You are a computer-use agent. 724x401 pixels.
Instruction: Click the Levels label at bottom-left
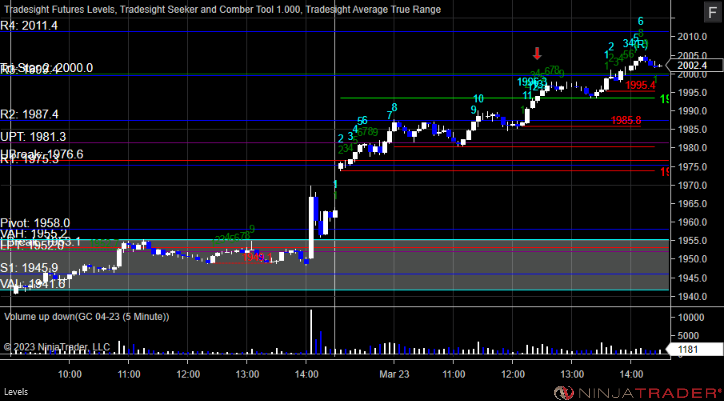(x=16, y=392)
